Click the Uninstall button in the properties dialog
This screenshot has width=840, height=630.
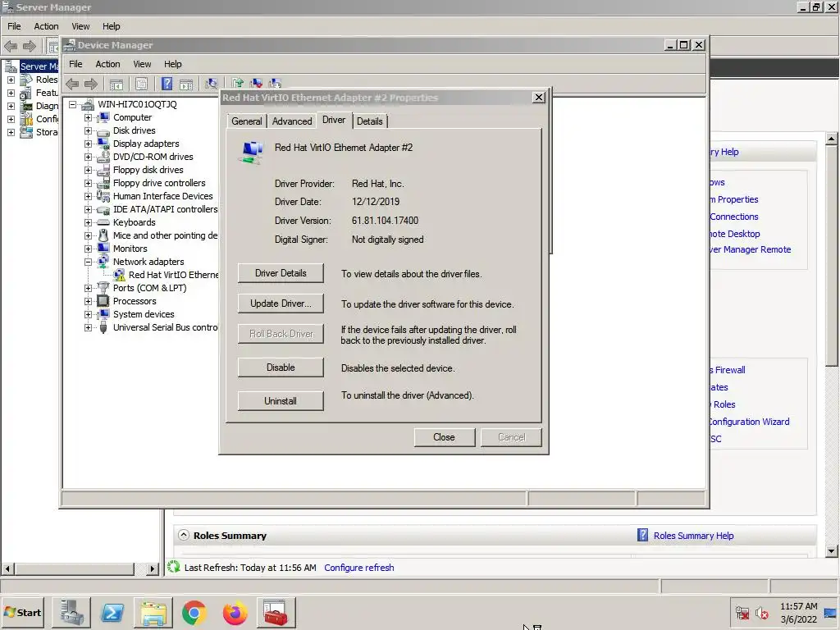(281, 400)
